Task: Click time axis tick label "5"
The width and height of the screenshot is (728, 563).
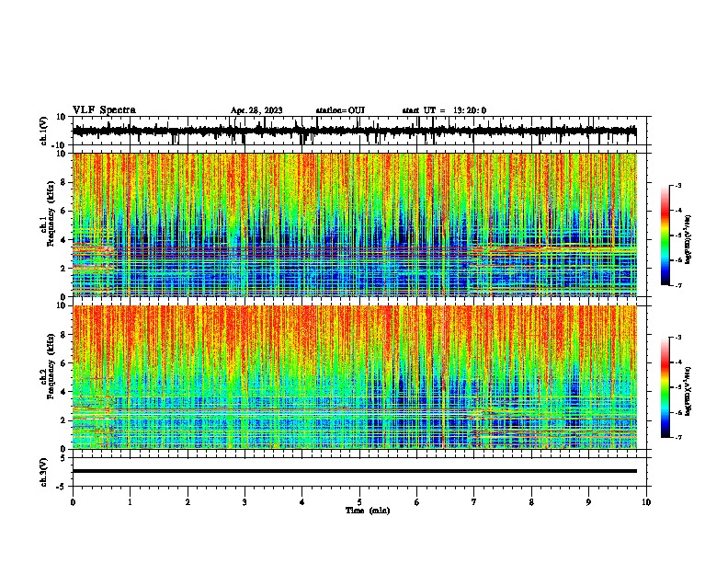Action: coord(359,502)
